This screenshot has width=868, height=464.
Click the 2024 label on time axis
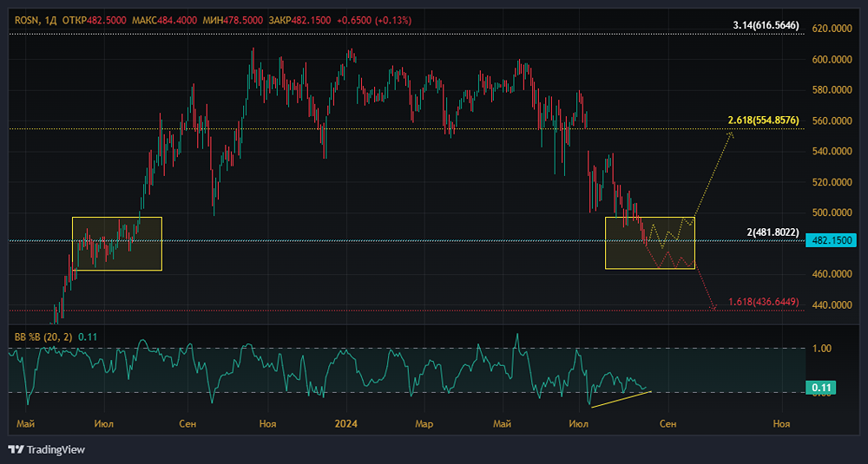point(346,424)
